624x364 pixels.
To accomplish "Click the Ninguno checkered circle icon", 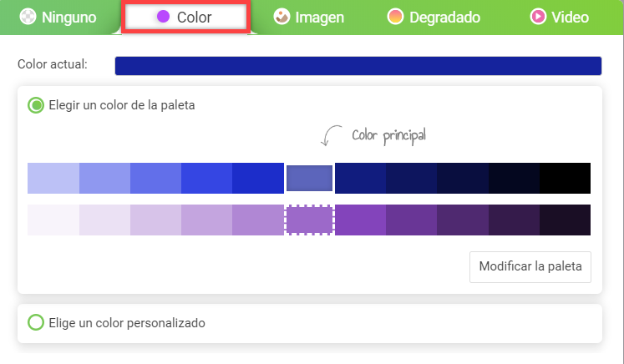I will coord(28,17).
